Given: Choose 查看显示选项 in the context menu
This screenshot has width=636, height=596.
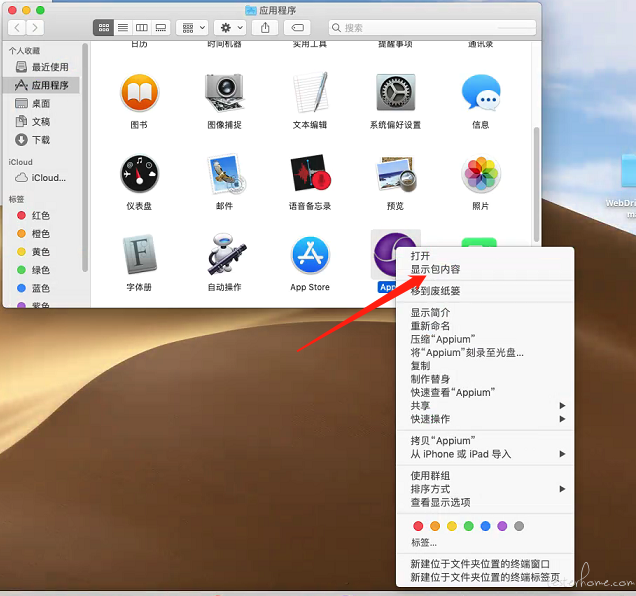Looking at the screenshot, I should [485, 502].
